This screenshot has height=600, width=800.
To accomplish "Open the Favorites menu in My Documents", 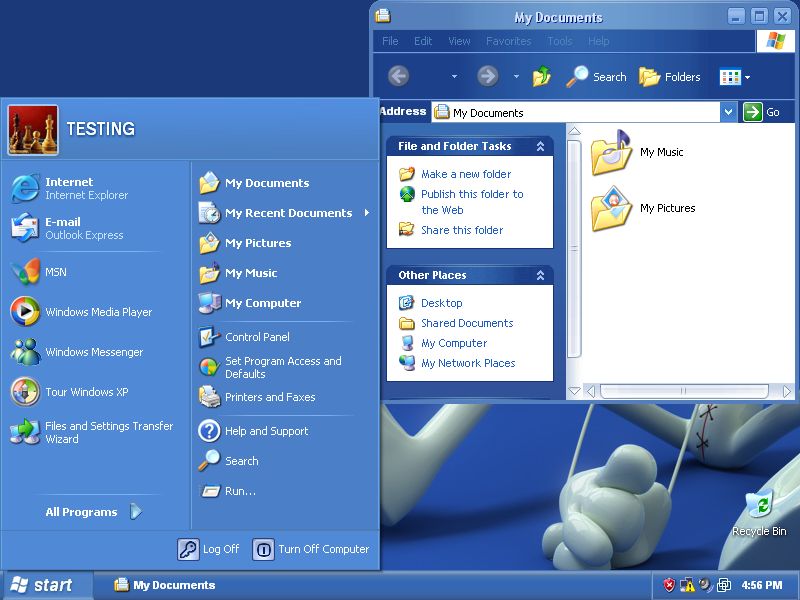I will [509, 41].
